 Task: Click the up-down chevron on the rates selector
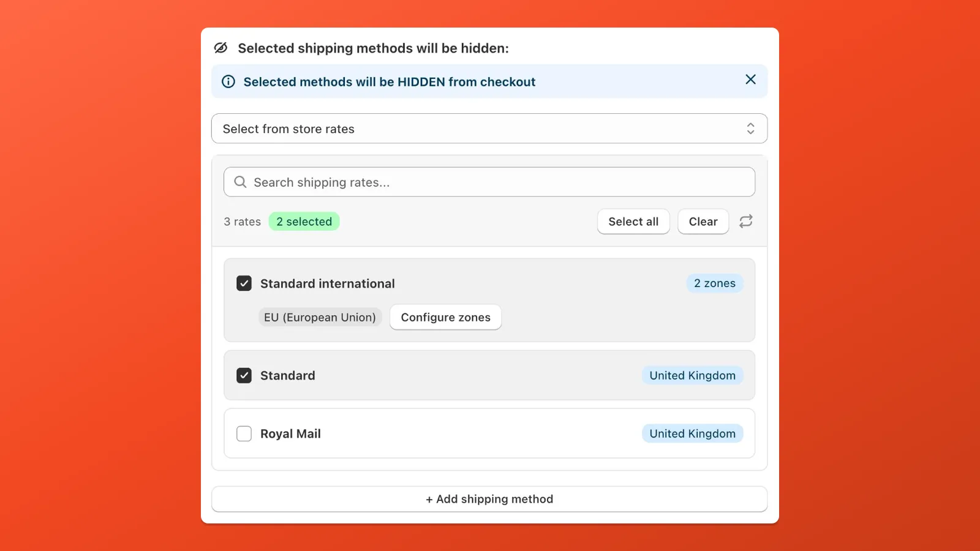tap(751, 129)
